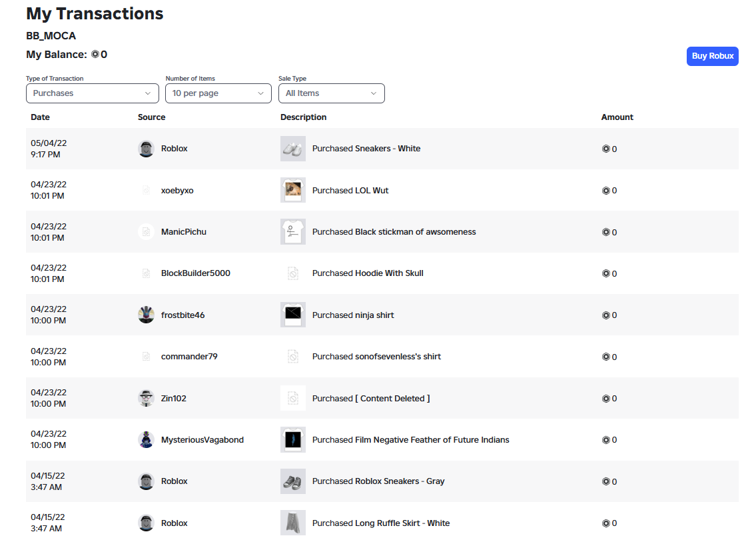Open MysteriousVagabond's avatar icon
Viewport: 756px width, 546px height.
pyautogui.click(x=146, y=440)
